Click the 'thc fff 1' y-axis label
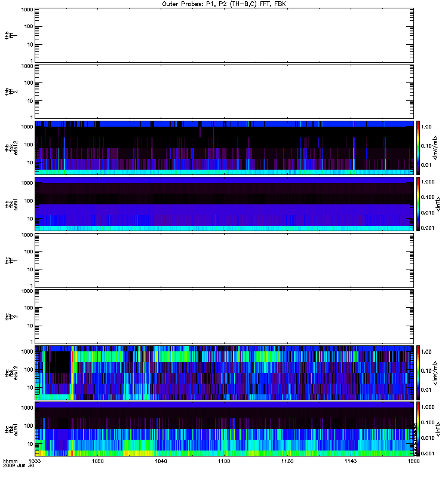 (11, 261)
